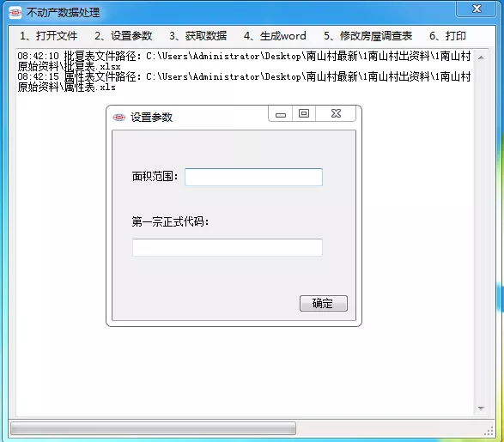Select the bottom progress bar

[154, 428]
